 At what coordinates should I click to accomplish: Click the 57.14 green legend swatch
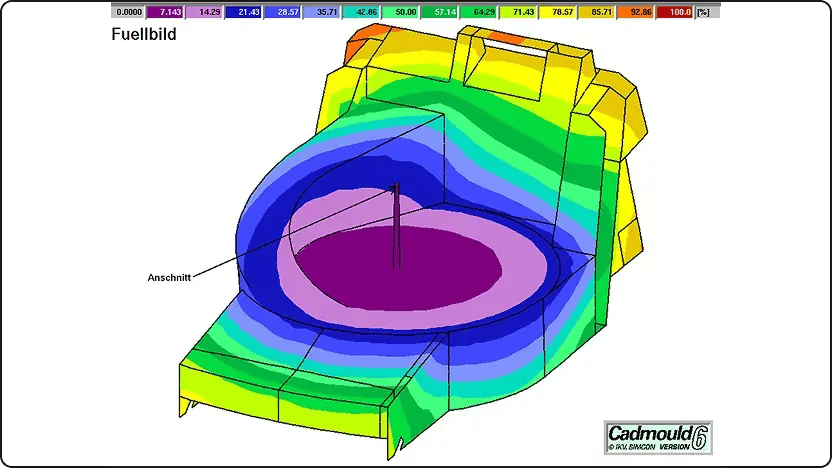coord(440,12)
